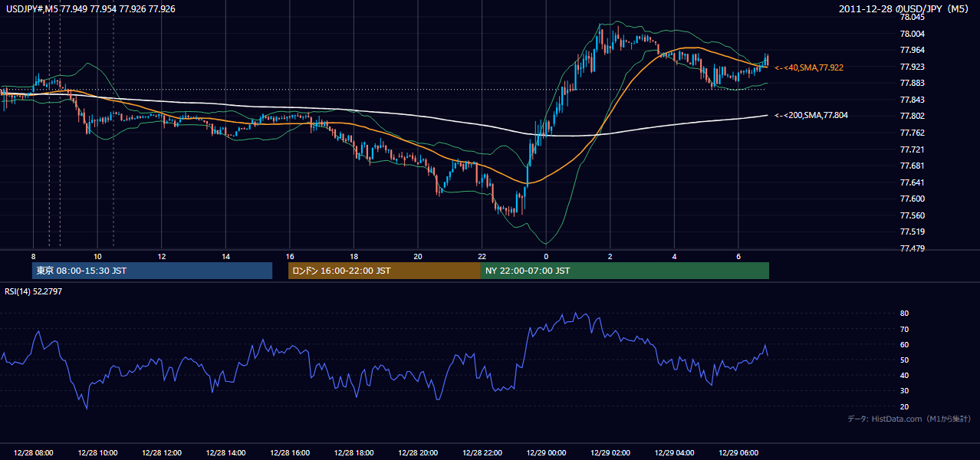Click RSI scale value 70
Viewport: 980px width, 460px height.
905,329
